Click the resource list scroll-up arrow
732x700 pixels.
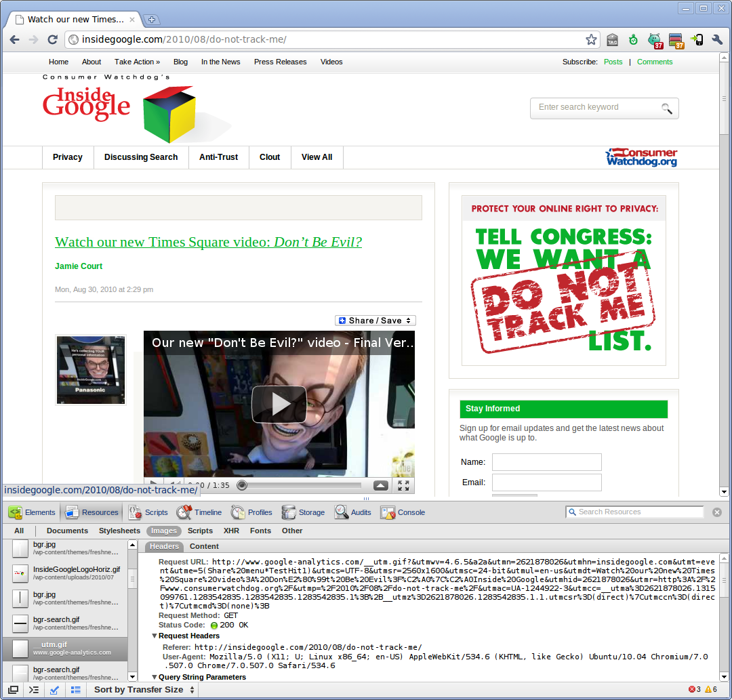(133, 545)
